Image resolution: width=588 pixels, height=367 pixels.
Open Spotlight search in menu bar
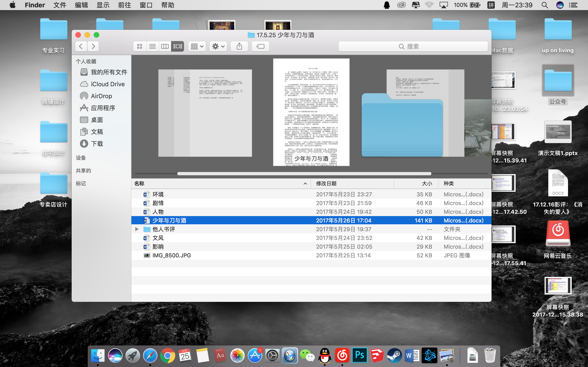545,5
